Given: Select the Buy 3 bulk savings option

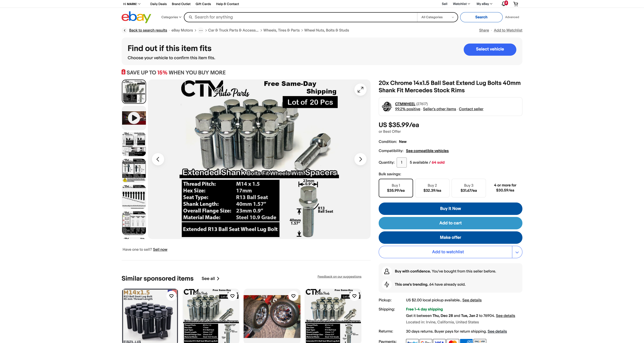Looking at the screenshot, I should click(469, 188).
